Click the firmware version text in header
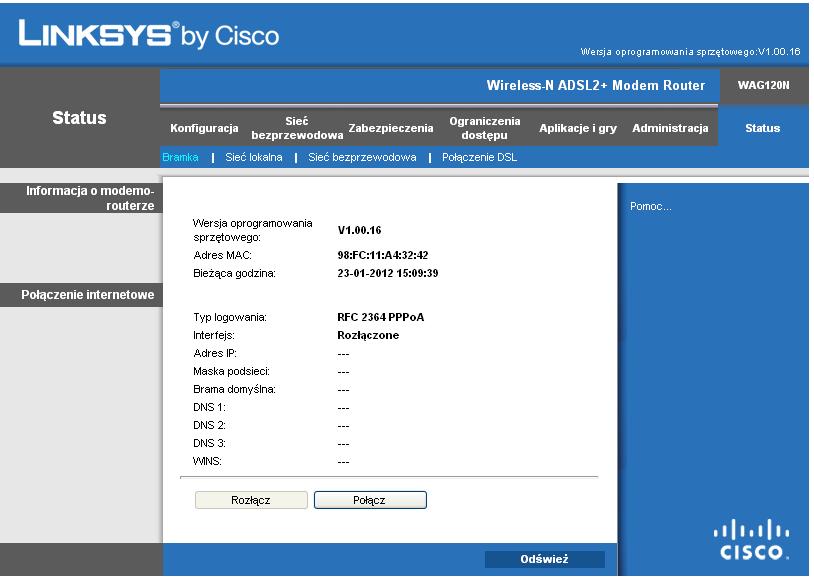814x580 pixels. tap(690, 52)
